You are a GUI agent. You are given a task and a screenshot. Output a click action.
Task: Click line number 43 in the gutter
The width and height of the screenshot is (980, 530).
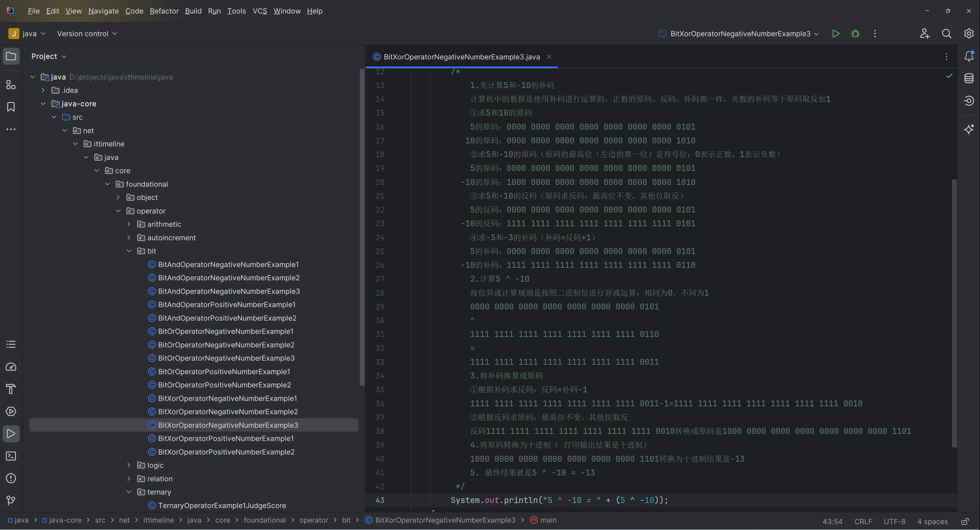pyautogui.click(x=380, y=500)
